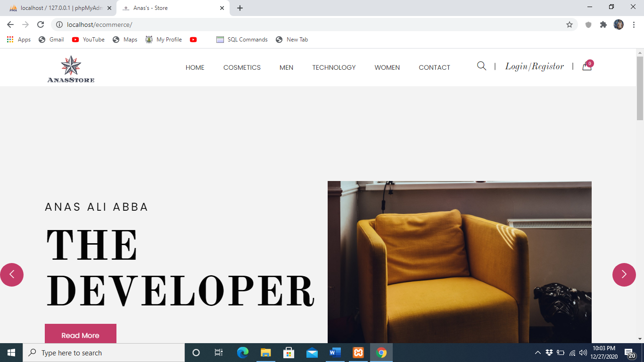Click the scrollbar down arrow
The width and height of the screenshot is (644, 362).
pos(640,338)
